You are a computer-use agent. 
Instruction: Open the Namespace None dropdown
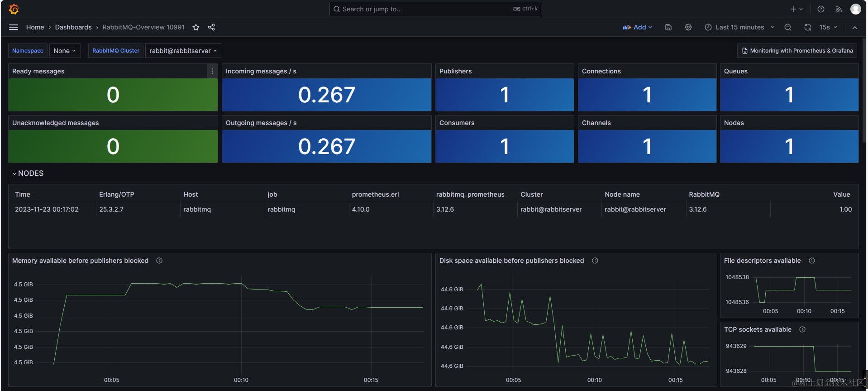pos(65,51)
